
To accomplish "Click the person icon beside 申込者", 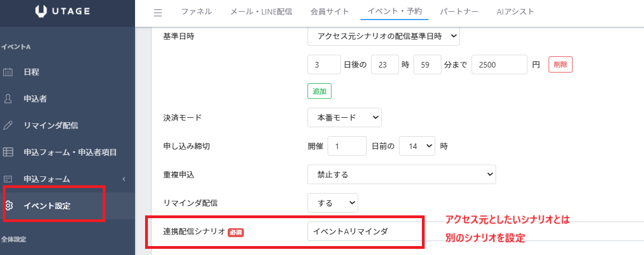I will (8, 99).
